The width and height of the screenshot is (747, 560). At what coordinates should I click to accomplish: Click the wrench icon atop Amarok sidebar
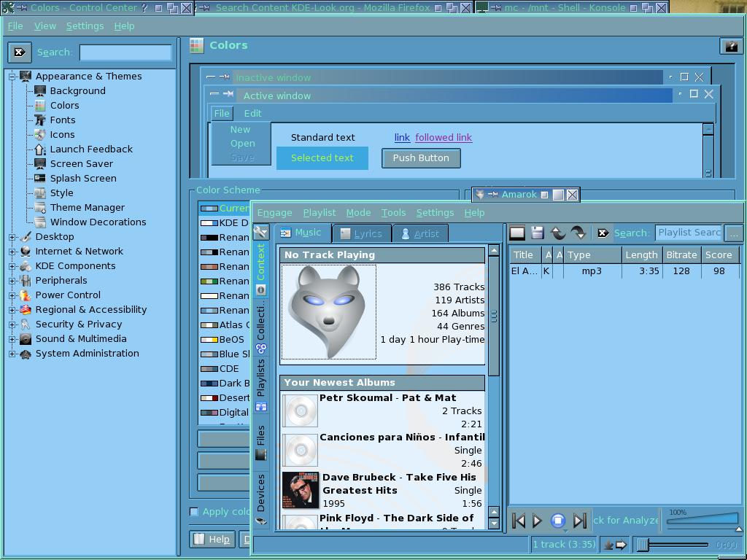260,233
